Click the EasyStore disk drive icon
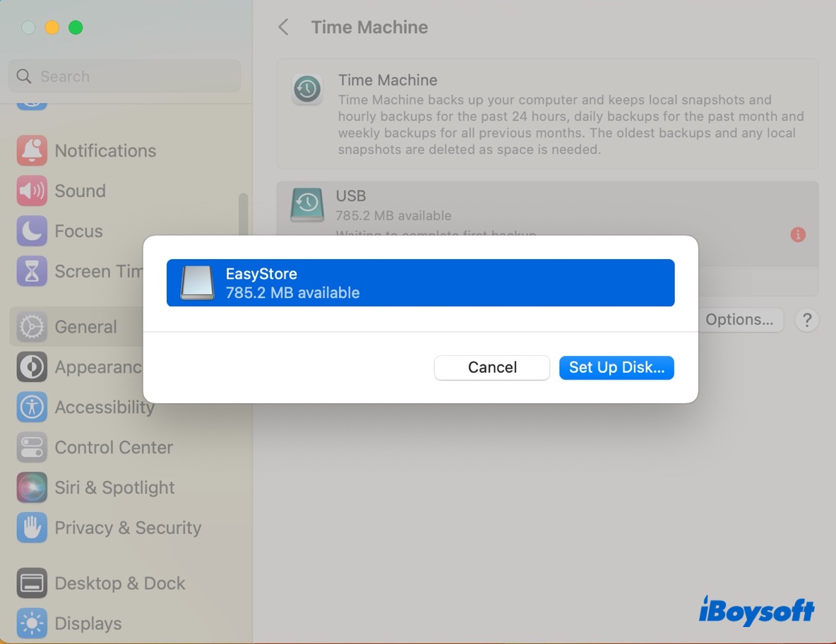The height and width of the screenshot is (644, 836). (196, 282)
